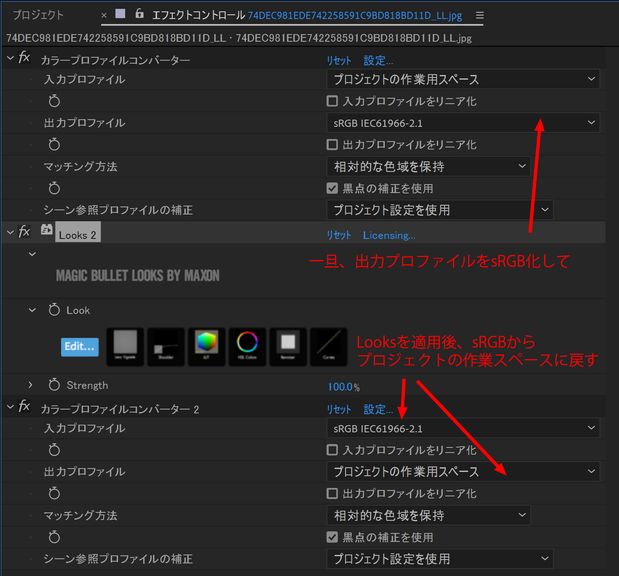Enable first 入力プロファイルをリニア化 checkbox
619x576 pixels.
point(332,101)
